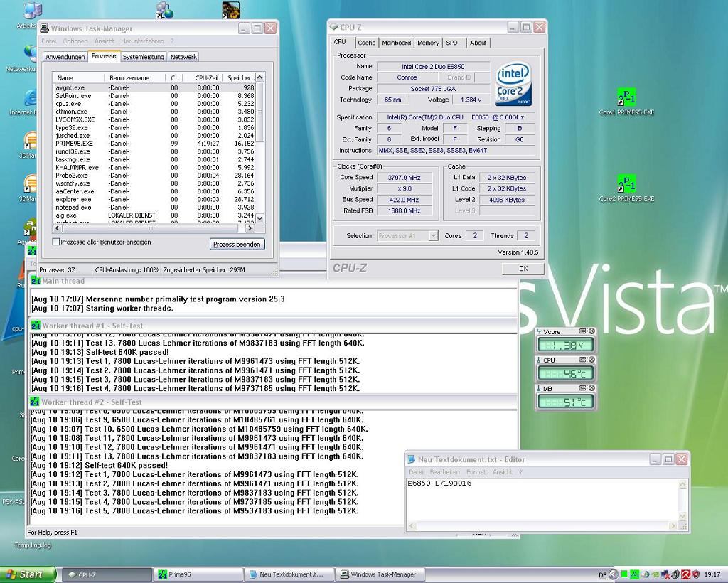Image resolution: width=728 pixels, height=583 pixels.
Task: Click Worker thread #2 window icon
Action: (34, 402)
